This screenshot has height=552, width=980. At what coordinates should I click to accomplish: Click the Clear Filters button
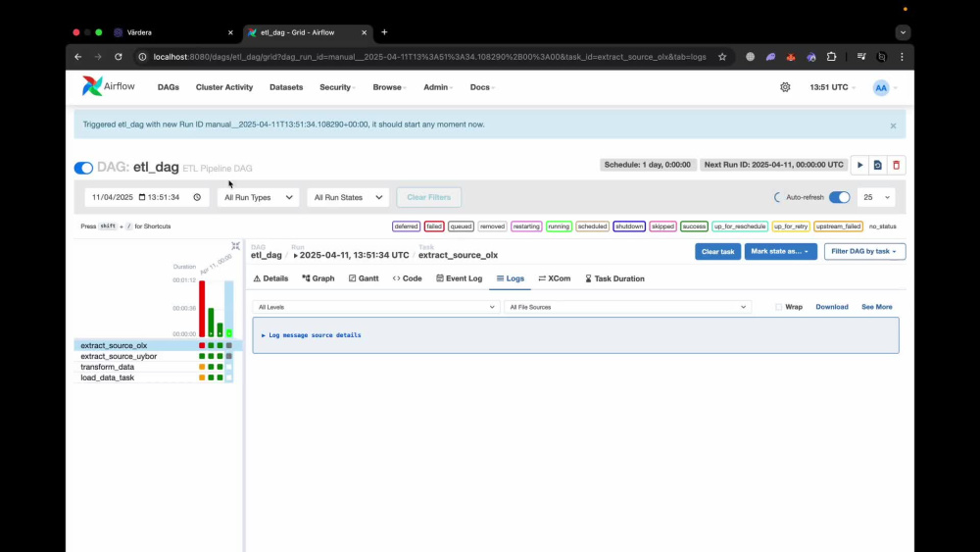(x=429, y=197)
